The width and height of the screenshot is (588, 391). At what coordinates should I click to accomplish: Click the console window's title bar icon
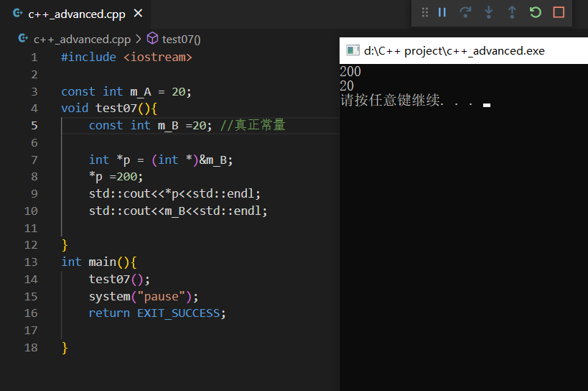click(x=352, y=50)
